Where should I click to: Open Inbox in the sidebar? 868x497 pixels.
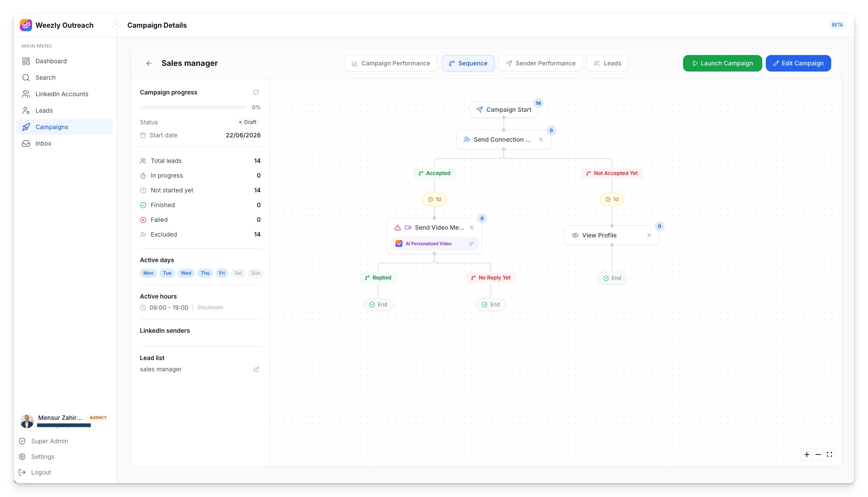point(65,143)
